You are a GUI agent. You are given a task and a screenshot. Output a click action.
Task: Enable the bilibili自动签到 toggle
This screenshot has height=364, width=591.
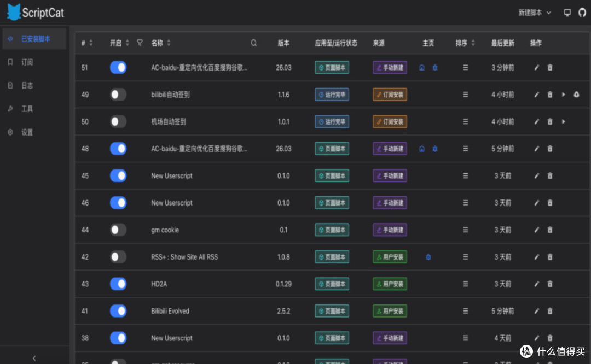(x=118, y=95)
